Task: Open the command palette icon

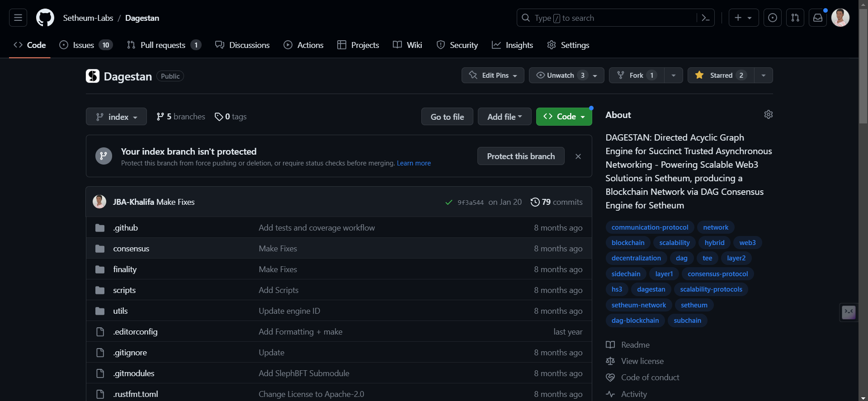Action: tap(705, 18)
